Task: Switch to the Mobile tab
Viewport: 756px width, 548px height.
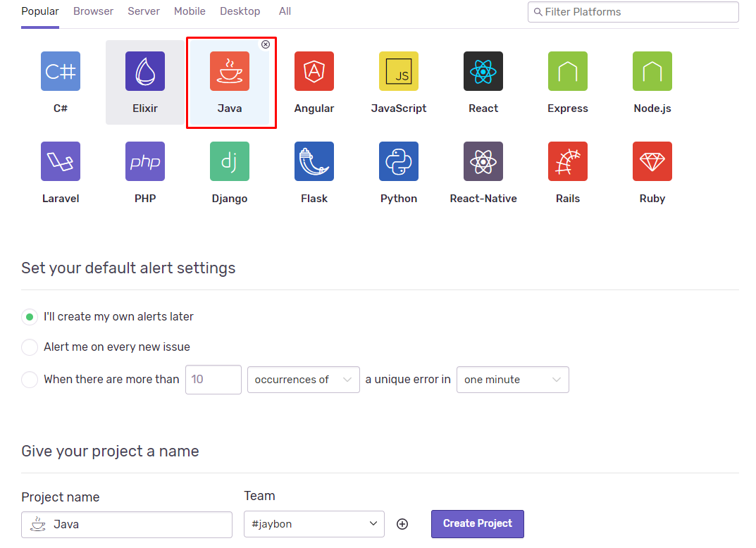Action: (x=190, y=11)
